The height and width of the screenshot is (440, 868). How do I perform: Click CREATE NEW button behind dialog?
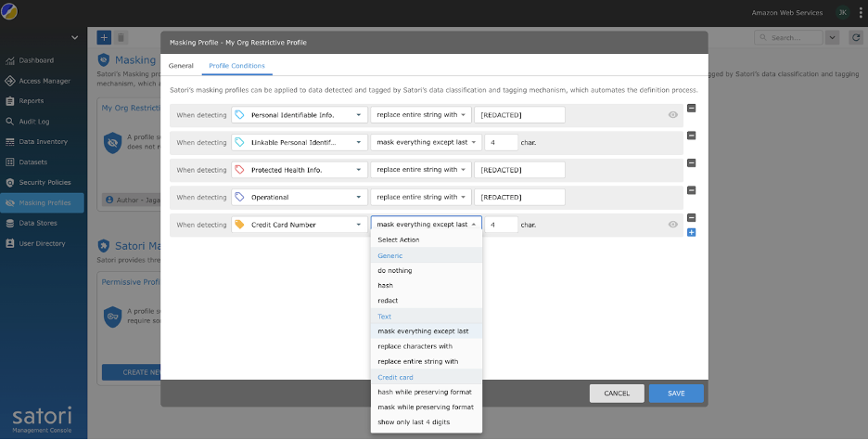[131, 372]
